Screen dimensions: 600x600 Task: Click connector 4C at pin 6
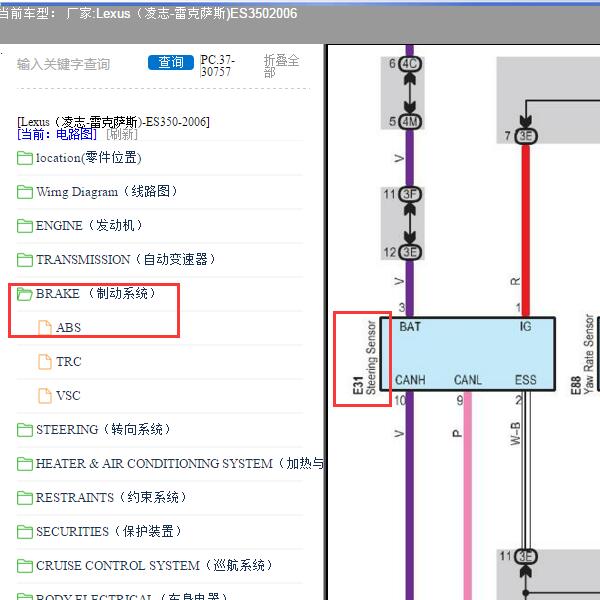click(x=410, y=64)
